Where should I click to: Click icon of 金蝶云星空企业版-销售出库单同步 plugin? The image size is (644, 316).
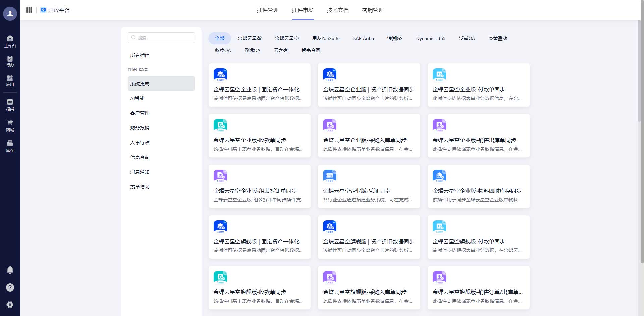(439, 125)
